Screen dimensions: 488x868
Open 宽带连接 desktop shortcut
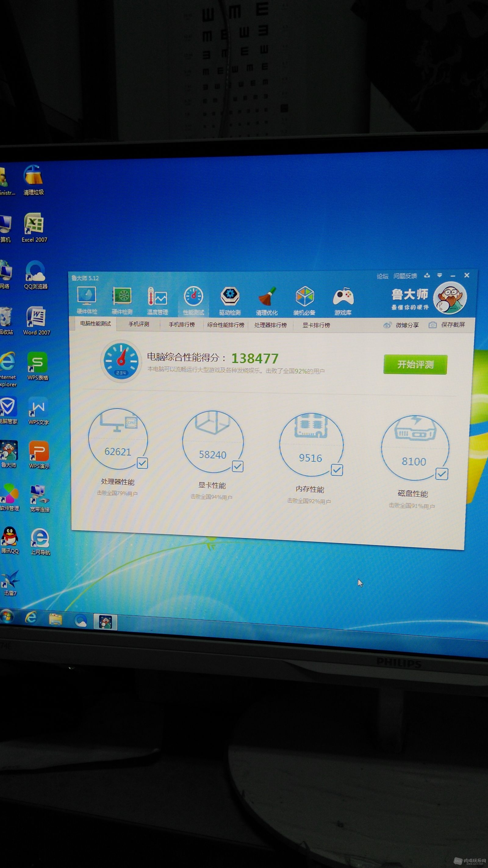point(40,498)
